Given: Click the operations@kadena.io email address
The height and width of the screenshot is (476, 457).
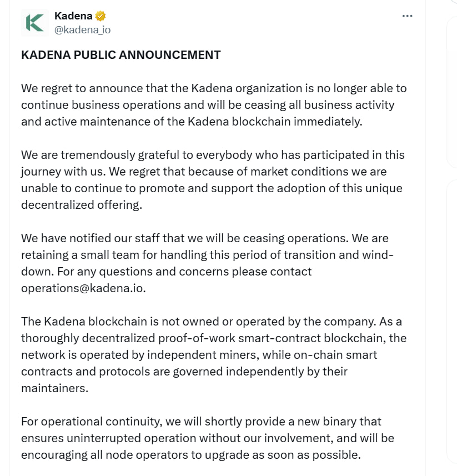Looking at the screenshot, I should 83,288.
